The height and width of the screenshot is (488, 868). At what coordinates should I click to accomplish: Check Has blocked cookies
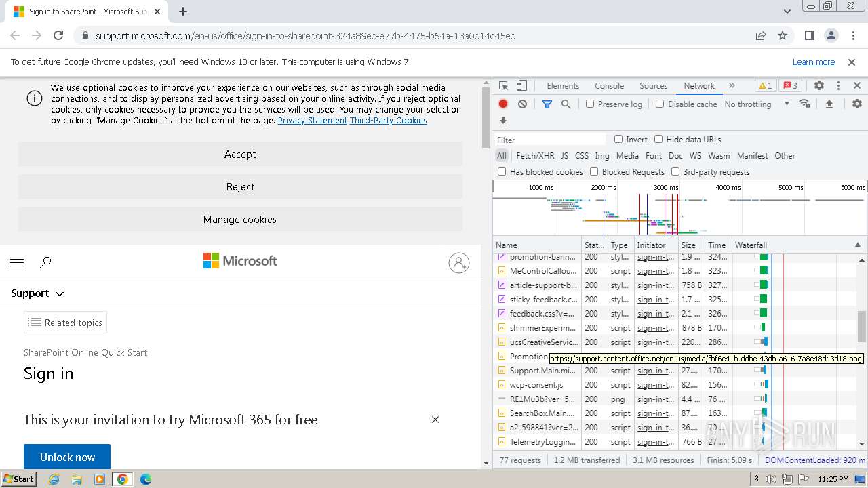pyautogui.click(x=502, y=171)
